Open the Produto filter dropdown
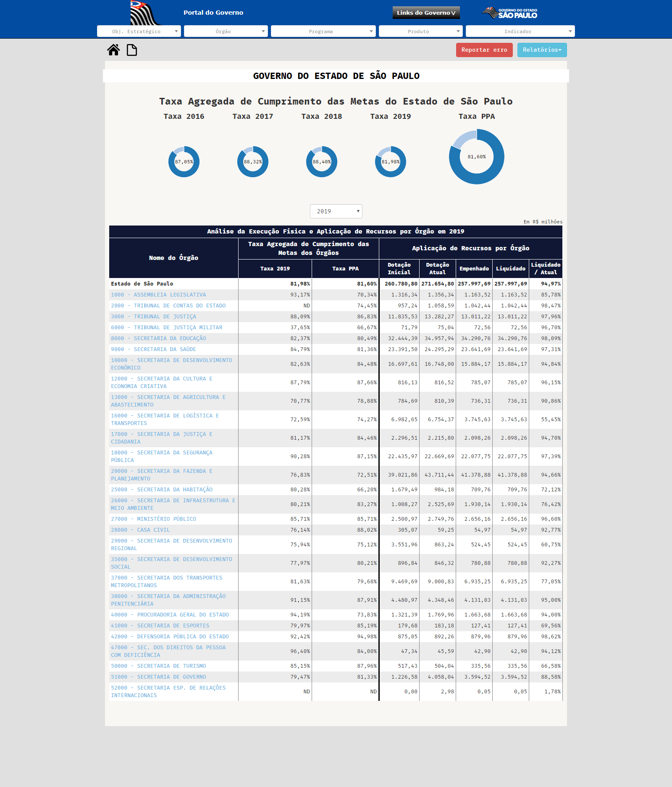The width and height of the screenshot is (672, 787). pos(420,31)
